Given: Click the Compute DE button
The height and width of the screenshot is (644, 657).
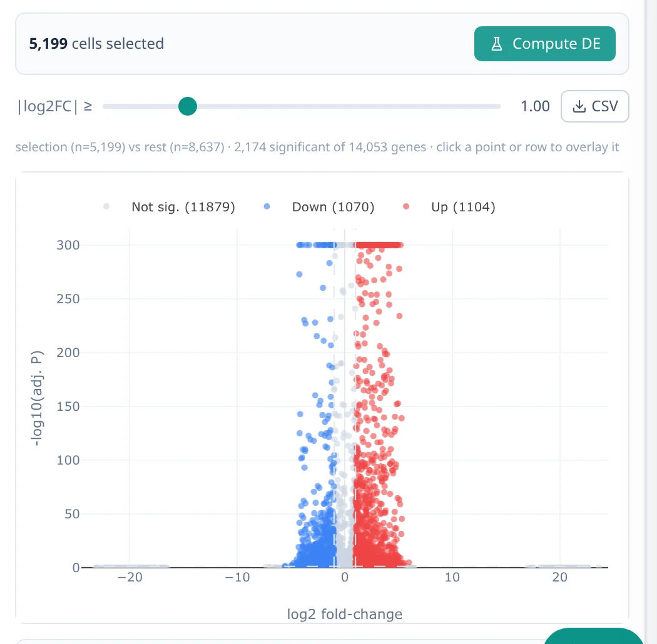Looking at the screenshot, I should [x=545, y=44].
